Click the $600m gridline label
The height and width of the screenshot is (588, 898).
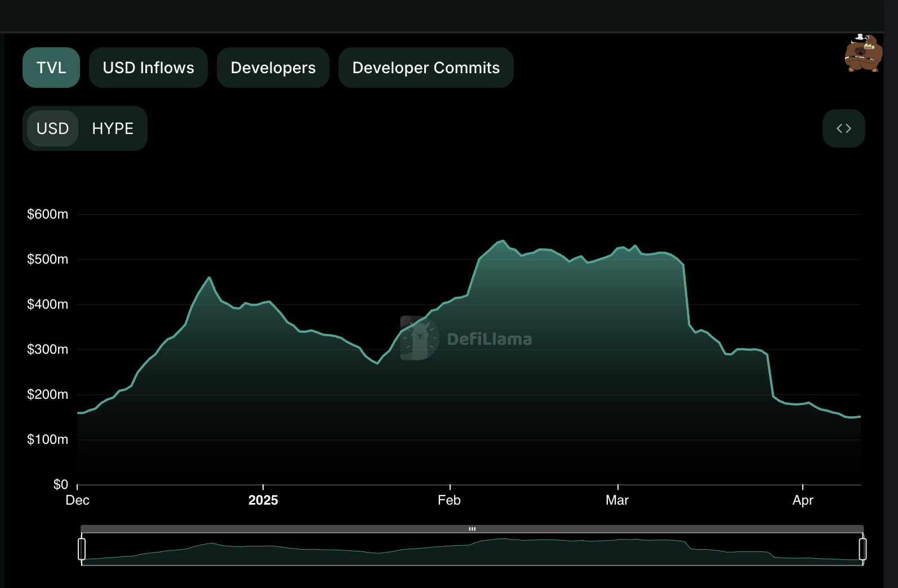[x=47, y=214]
